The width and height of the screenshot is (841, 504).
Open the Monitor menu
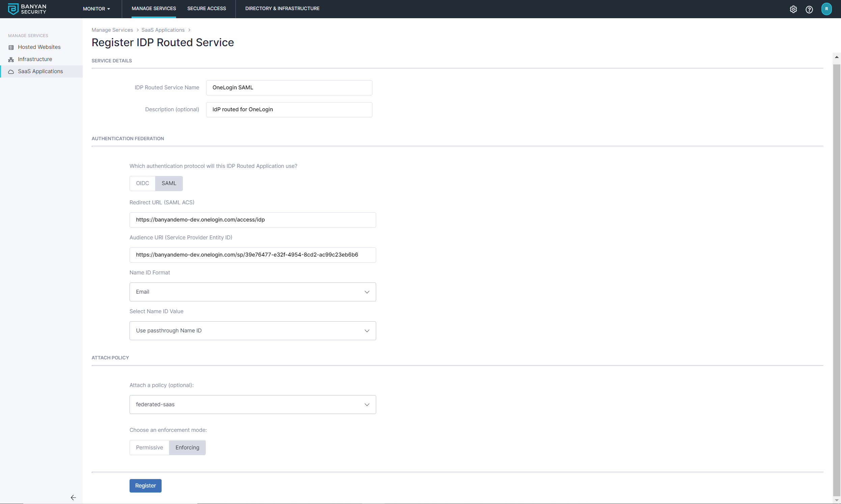pyautogui.click(x=96, y=9)
